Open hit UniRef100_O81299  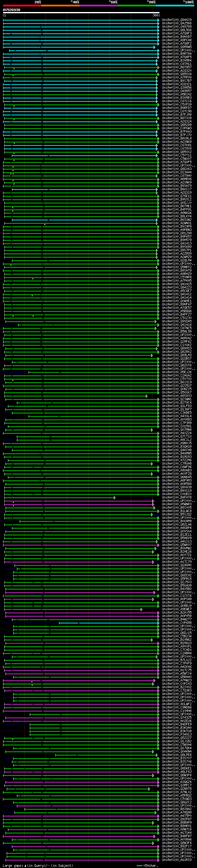click(x=177, y=233)
